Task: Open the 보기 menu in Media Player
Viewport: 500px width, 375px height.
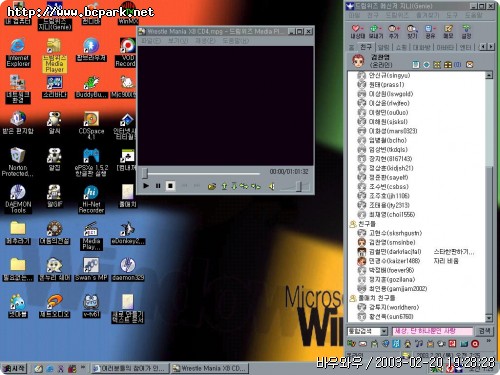Action: point(178,41)
